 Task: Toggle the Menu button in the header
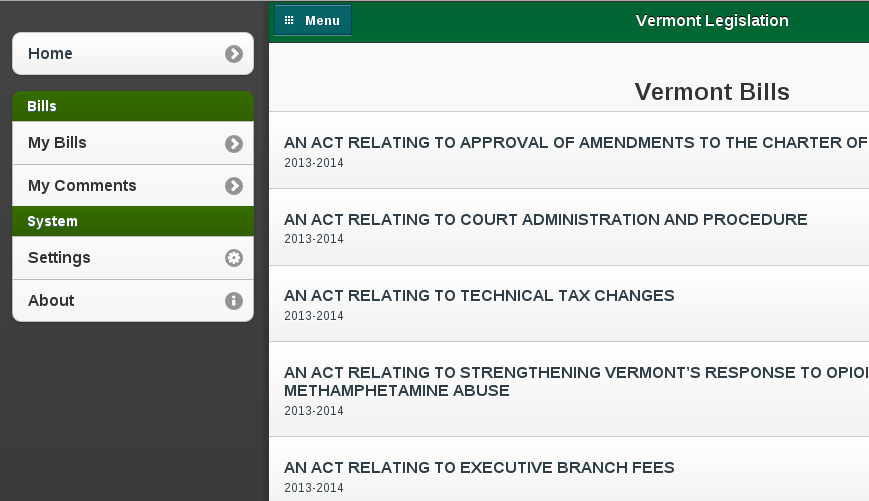313,21
